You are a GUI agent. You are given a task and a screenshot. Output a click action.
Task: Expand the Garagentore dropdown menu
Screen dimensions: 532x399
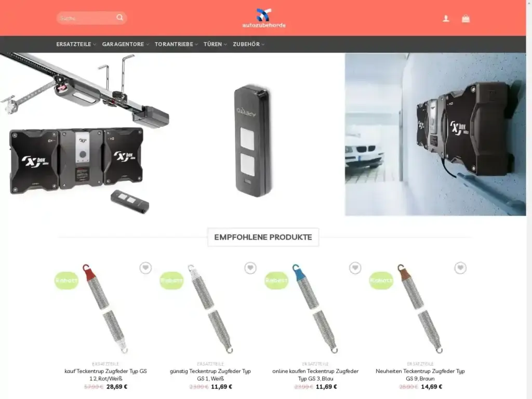coord(125,45)
